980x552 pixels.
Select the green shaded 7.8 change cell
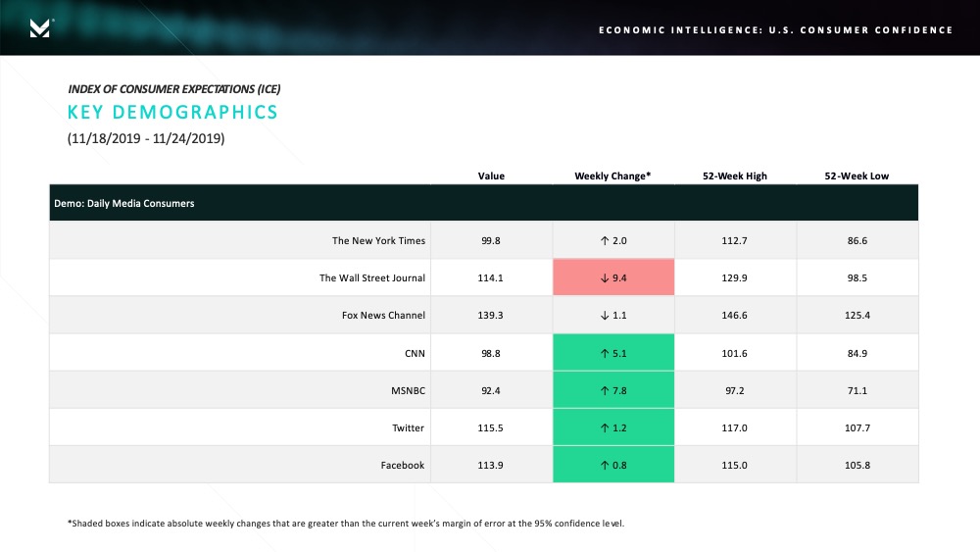coord(613,390)
